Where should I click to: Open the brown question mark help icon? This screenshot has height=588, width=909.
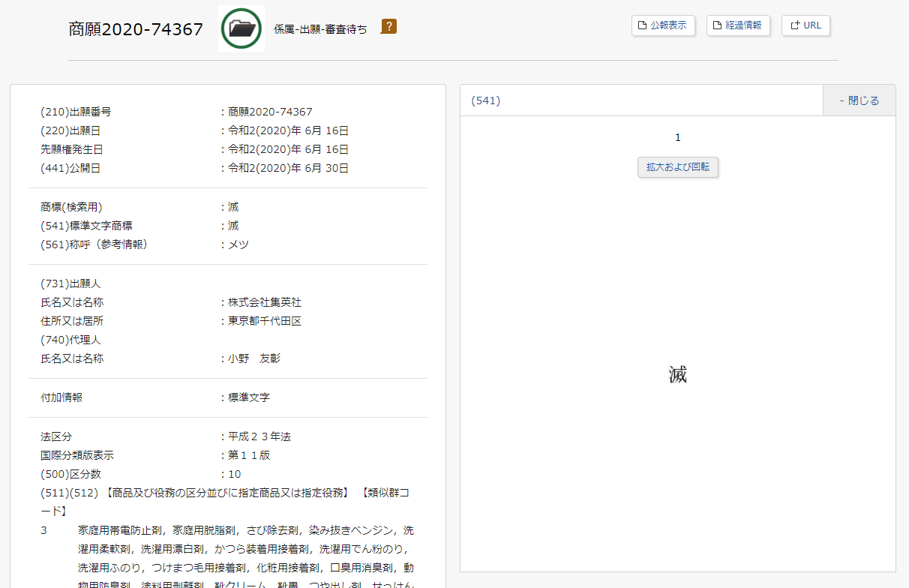coord(388,26)
